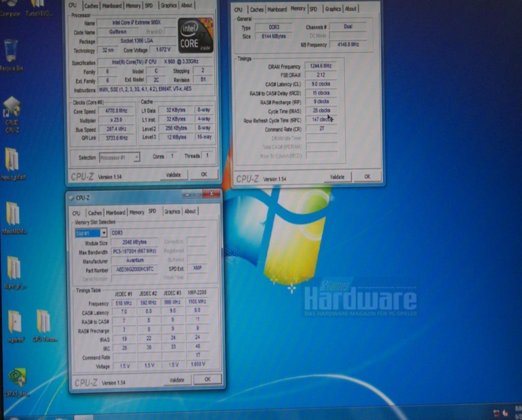
Task: Click OK in the Memory window
Action: 367,176
